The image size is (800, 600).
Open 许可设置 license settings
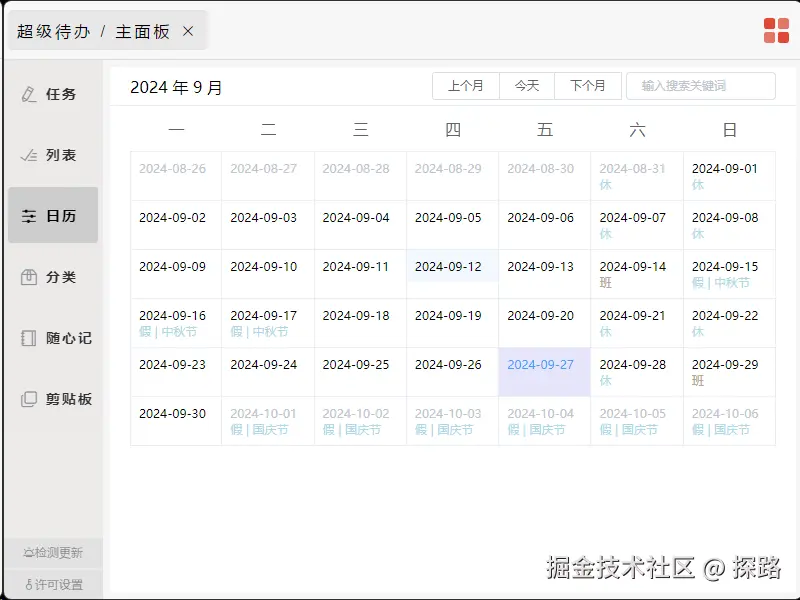click(53, 584)
